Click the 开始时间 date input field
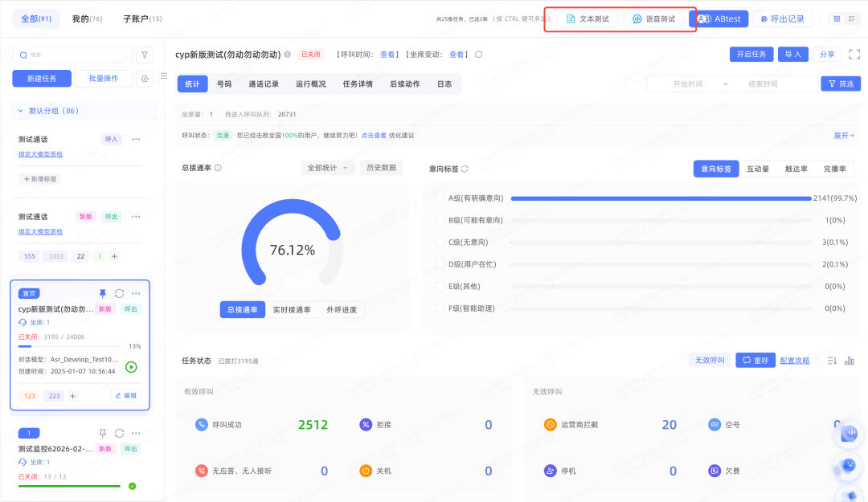 (687, 84)
